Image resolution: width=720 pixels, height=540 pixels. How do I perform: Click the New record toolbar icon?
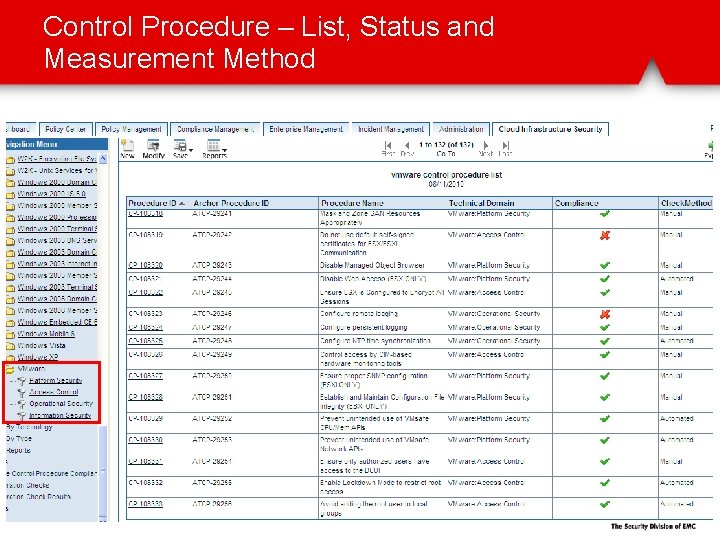[128, 146]
